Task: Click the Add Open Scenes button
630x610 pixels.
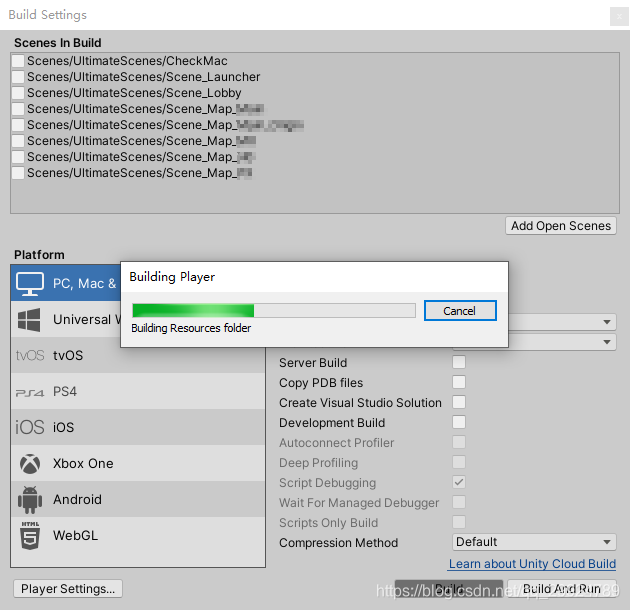Action: coord(560,226)
